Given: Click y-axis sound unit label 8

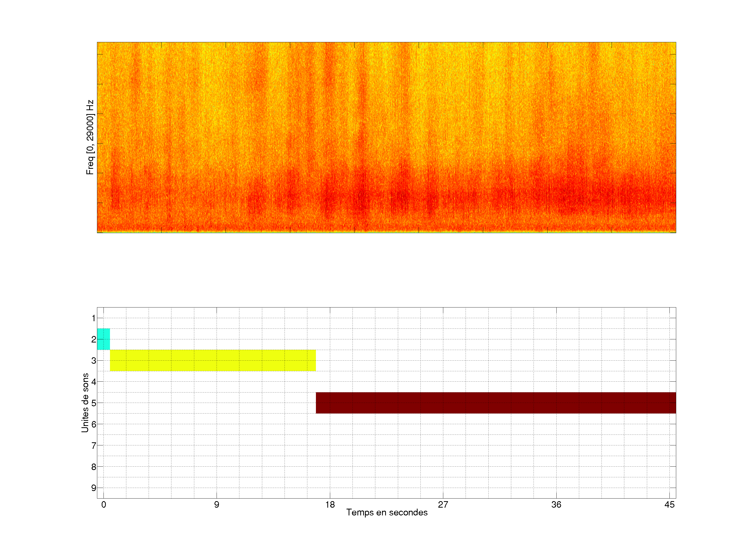Looking at the screenshot, I should click(x=94, y=467).
